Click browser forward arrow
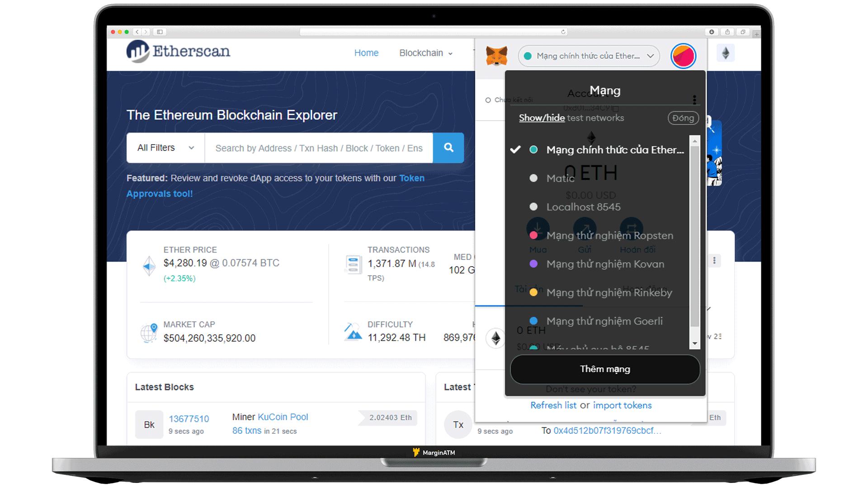This screenshot has width=868, height=488. pyautogui.click(x=146, y=32)
